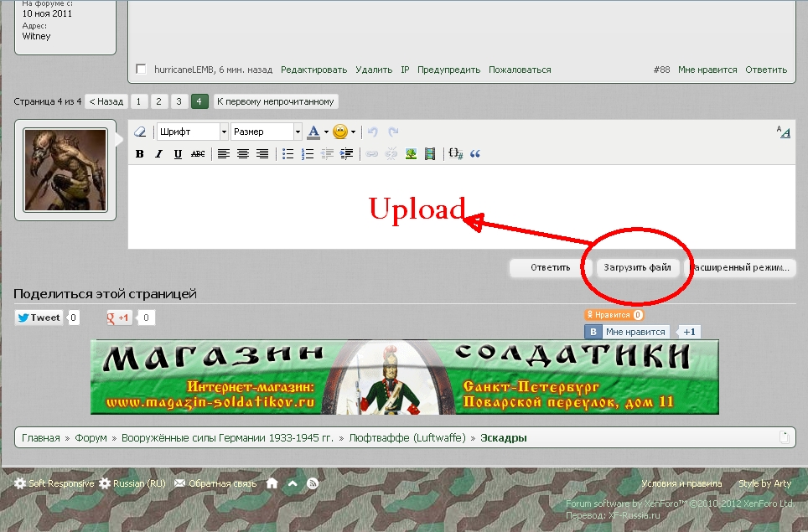Click the outdent icon
This screenshot has width=808, height=532.
(327, 153)
